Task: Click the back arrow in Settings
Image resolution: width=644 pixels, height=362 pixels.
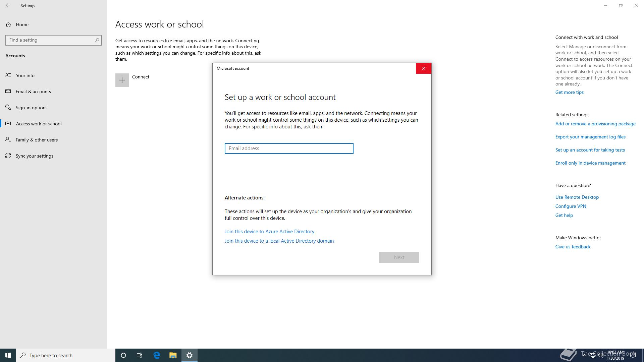Action: click(8, 5)
